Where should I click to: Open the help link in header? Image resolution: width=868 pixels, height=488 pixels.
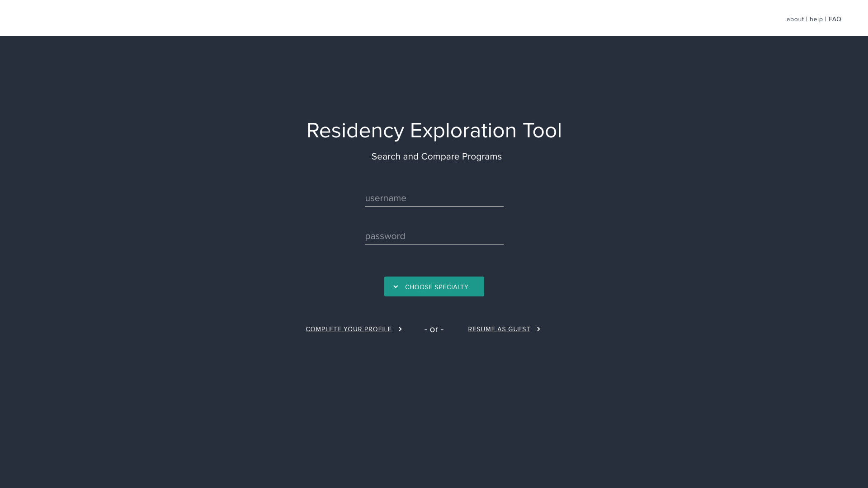click(816, 19)
